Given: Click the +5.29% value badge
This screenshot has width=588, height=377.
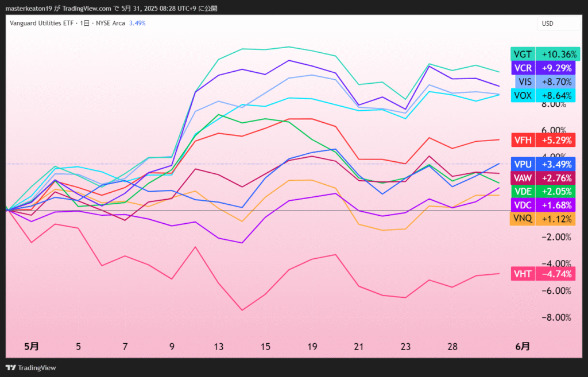Looking at the screenshot, I should click(x=556, y=140).
